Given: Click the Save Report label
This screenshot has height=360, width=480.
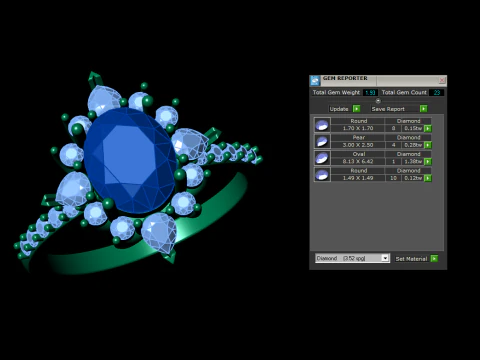Looking at the screenshot, I should (388, 109).
